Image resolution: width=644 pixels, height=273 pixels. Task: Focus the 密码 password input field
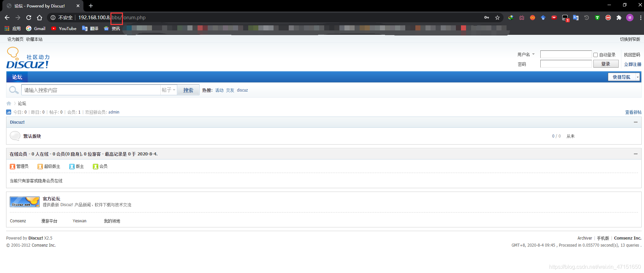pos(566,64)
